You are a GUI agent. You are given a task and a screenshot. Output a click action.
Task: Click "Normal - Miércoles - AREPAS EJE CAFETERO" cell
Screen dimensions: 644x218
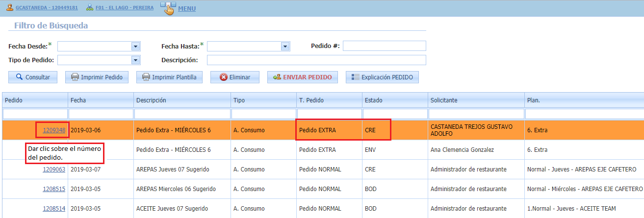585,189
